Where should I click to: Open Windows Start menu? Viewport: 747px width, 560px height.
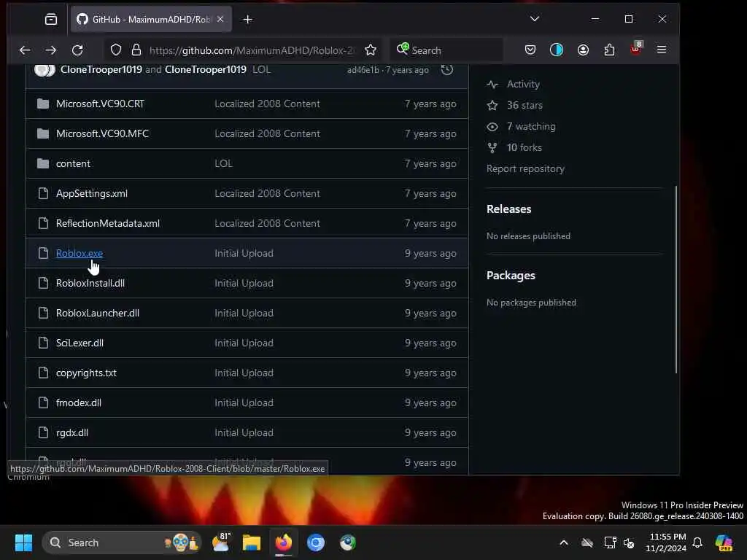click(23, 542)
